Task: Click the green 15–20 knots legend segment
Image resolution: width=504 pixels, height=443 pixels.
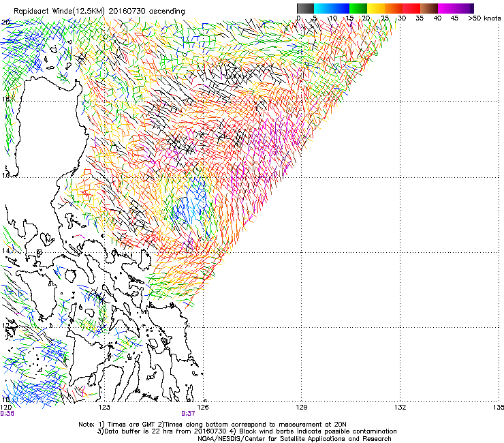Action: (x=358, y=8)
